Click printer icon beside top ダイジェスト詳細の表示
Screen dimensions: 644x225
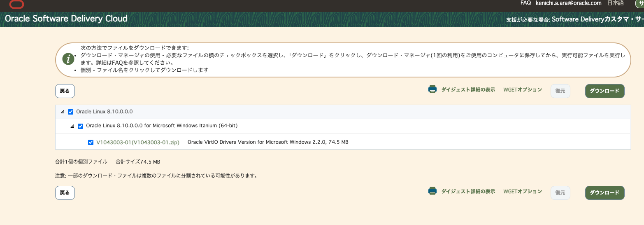pyautogui.click(x=432, y=89)
